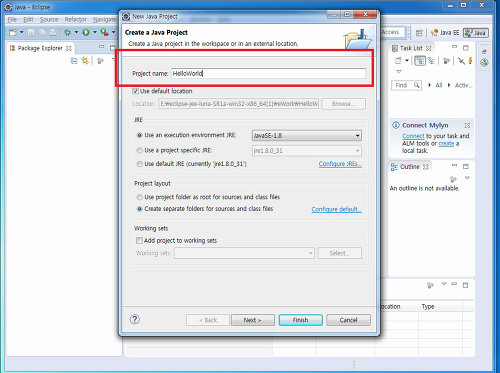Open Refactor menu in Eclipse
The width and height of the screenshot is (500, 373).
[x=75, y=19]
